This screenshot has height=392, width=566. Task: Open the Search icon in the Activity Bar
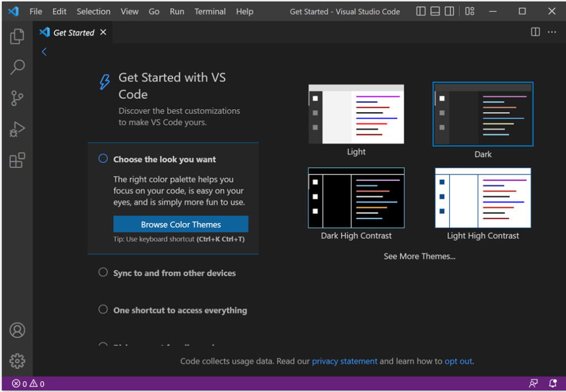click(x=17, y=67)
